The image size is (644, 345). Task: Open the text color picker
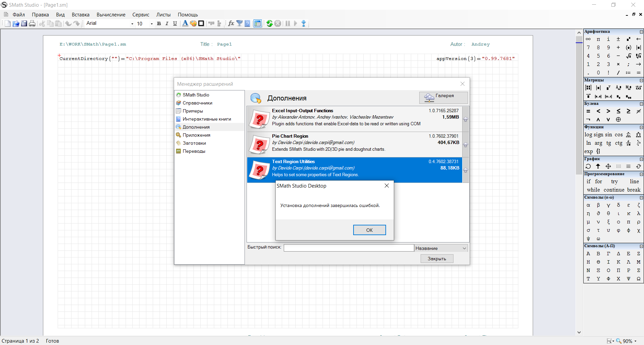[x=185, y=23]
